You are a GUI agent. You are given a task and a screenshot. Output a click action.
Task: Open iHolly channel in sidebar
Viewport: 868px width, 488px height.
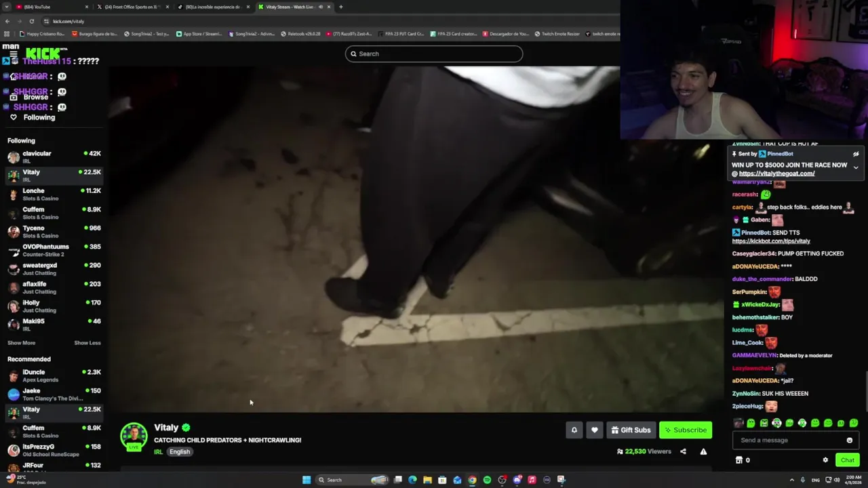tap(54, 306)
